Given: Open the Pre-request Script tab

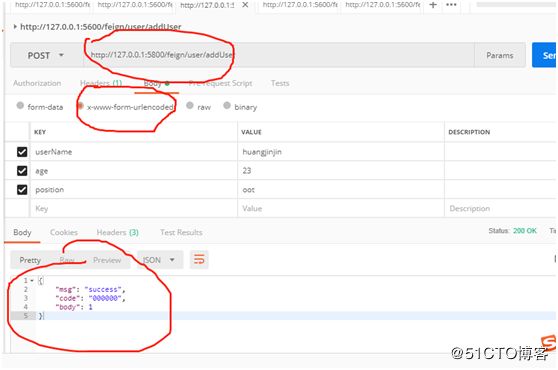Looking at the screenshot, I should (220, 83).
